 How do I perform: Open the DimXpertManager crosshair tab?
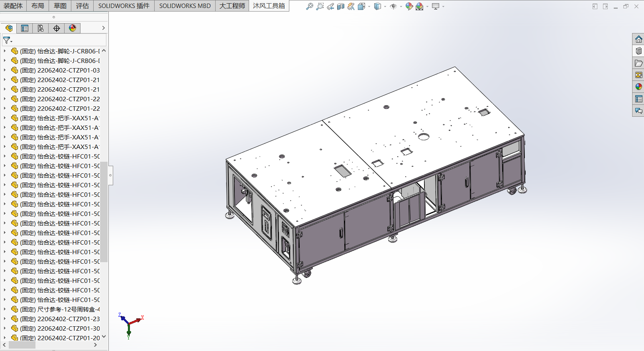(57, 28)
